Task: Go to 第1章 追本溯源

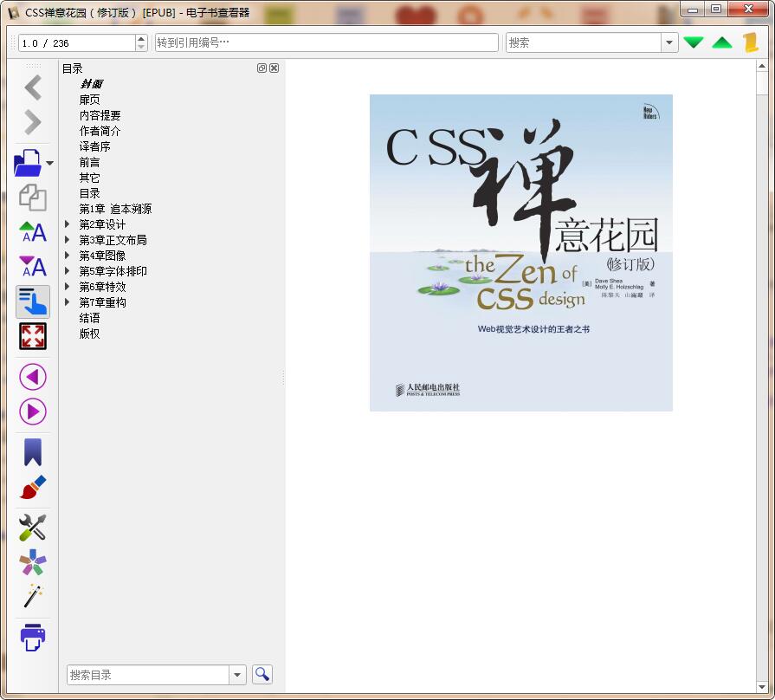Action: [x=115, y=209]
